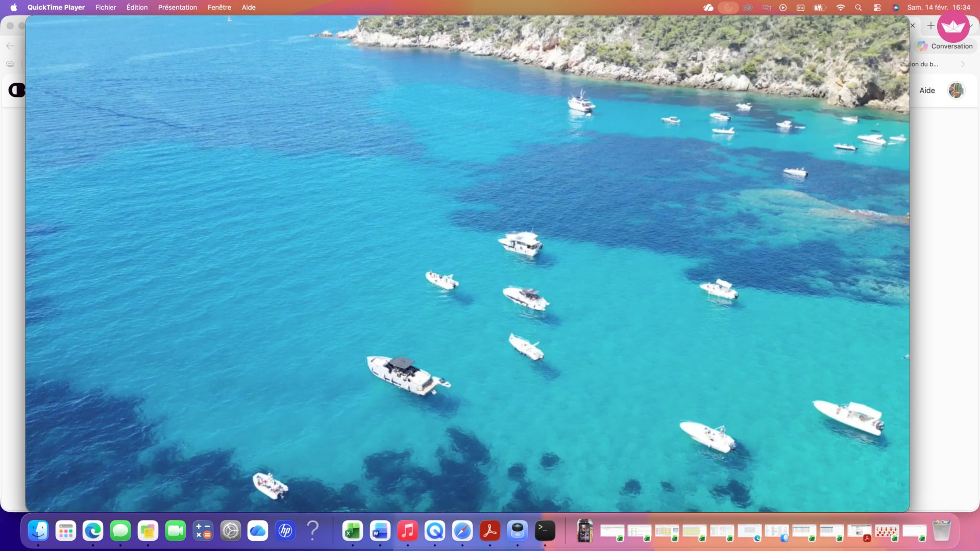This screenshot has height=551, width=980.
Task: Open the Édition menu
Action: (137, 8)
